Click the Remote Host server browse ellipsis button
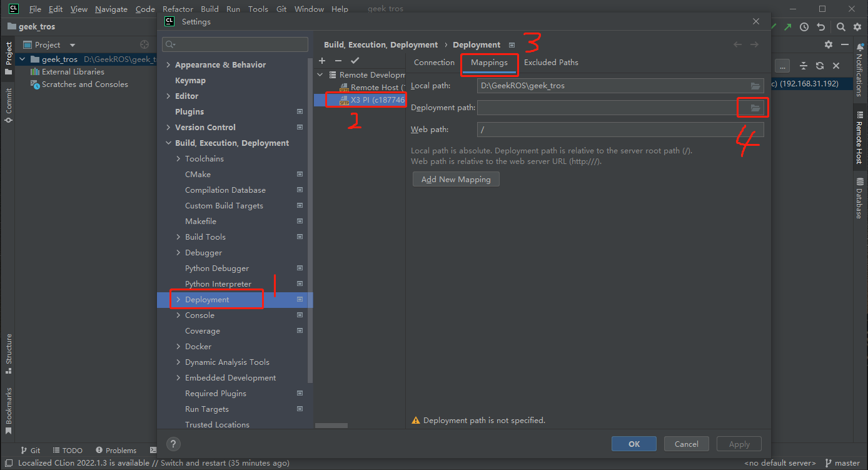Image resolution: width=868 pixels, height=470 pixels. (x=782, y=66)
